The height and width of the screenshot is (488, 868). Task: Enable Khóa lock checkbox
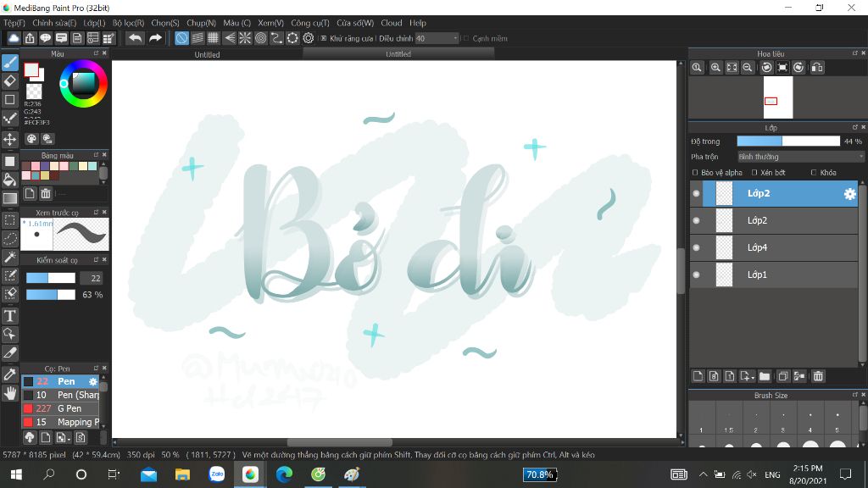click(x=814, y=173)
